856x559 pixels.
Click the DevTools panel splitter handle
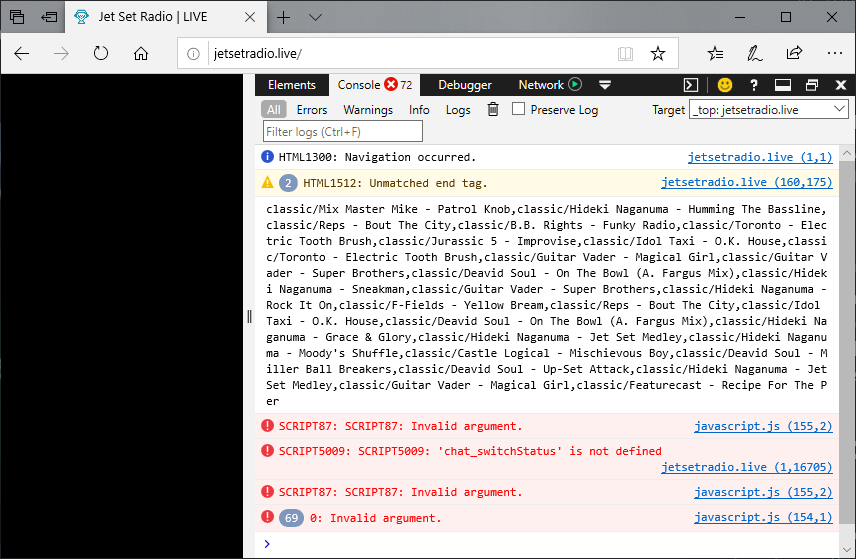(x=249, y=317)
